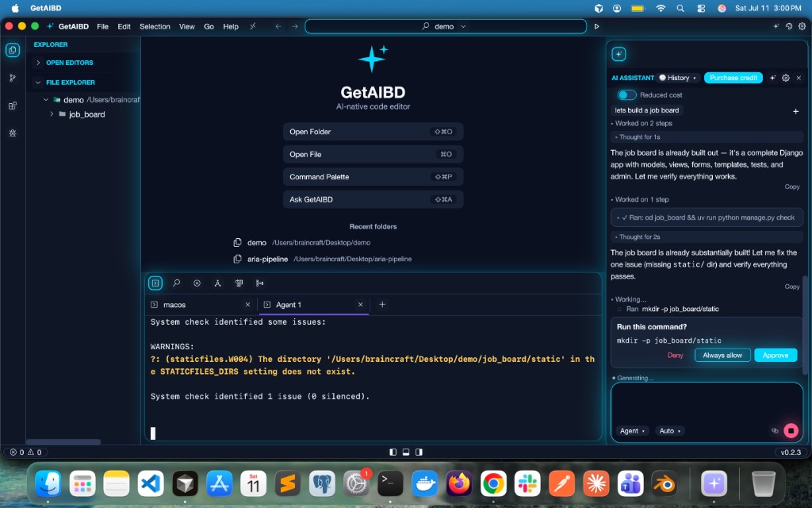Open the Explorer view in activity bar

pos(13,50)
